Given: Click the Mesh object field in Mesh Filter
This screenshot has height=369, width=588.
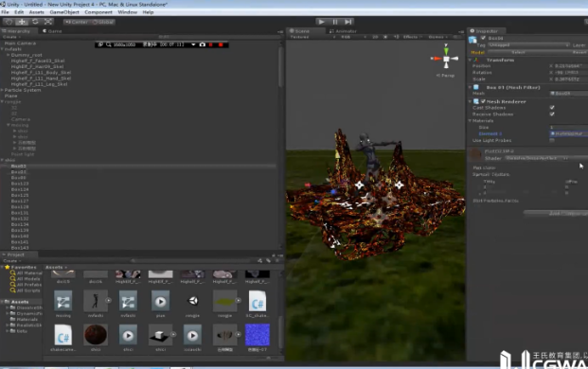Looking at the screenshot, I should click(569, 94).
